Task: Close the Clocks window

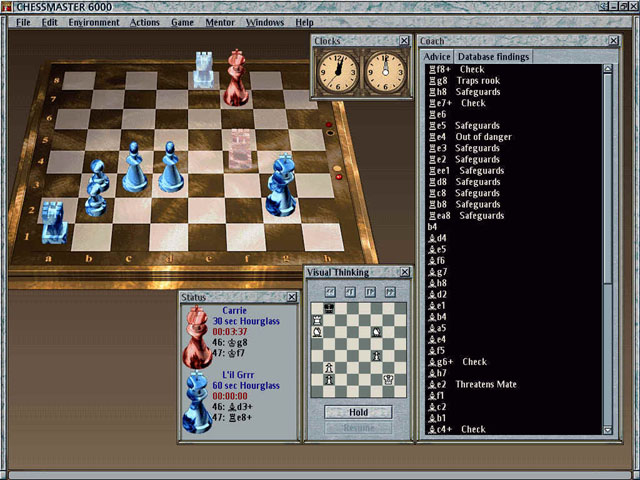Action: (x=404, y=41)
